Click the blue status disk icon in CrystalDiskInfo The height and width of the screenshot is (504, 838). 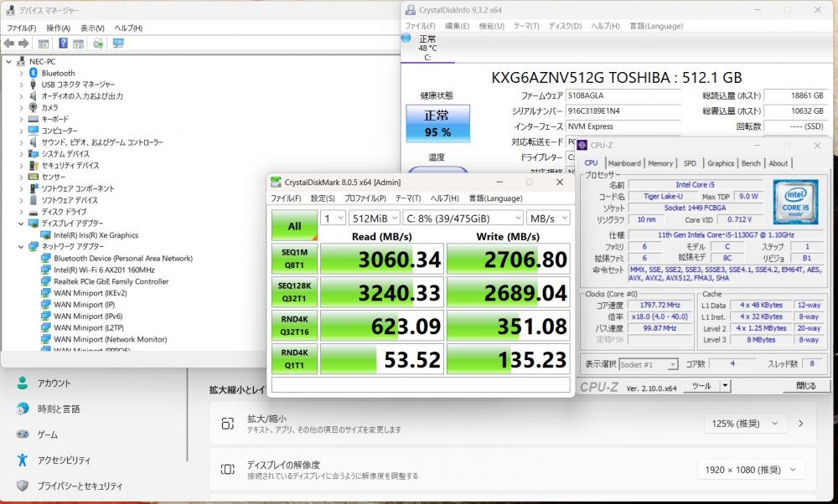click(406, 38)
